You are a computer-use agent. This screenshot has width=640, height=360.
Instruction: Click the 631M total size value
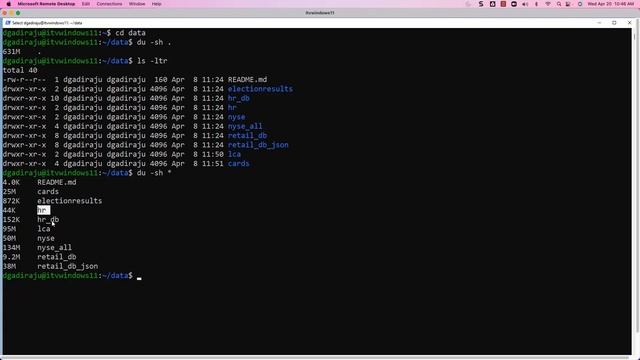coord(11,52)
